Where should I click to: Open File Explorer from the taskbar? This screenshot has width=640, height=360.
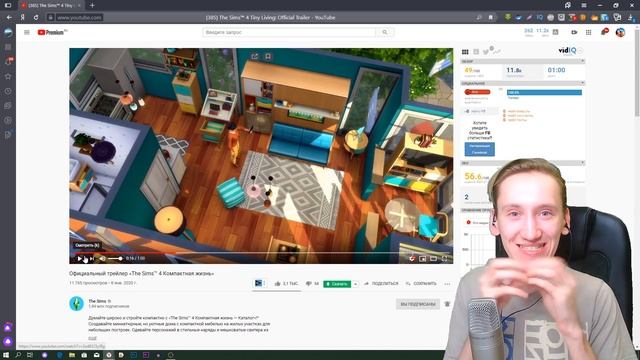[72, 355]
